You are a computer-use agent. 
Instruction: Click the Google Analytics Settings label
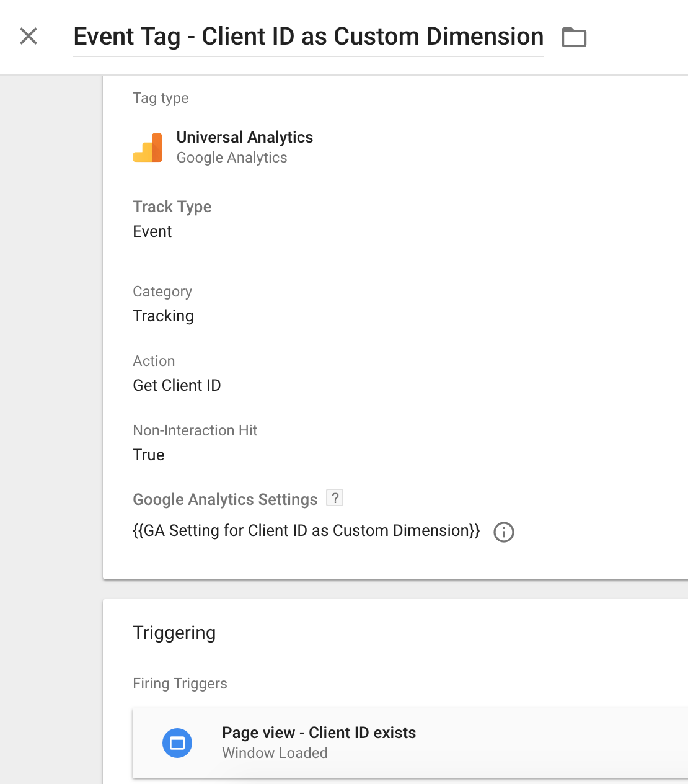(225, 499)
